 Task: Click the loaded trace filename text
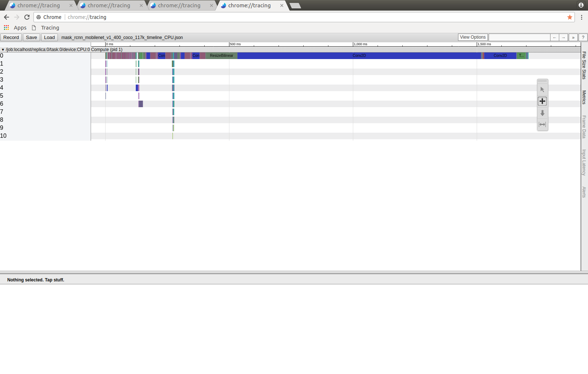(122, 38)
